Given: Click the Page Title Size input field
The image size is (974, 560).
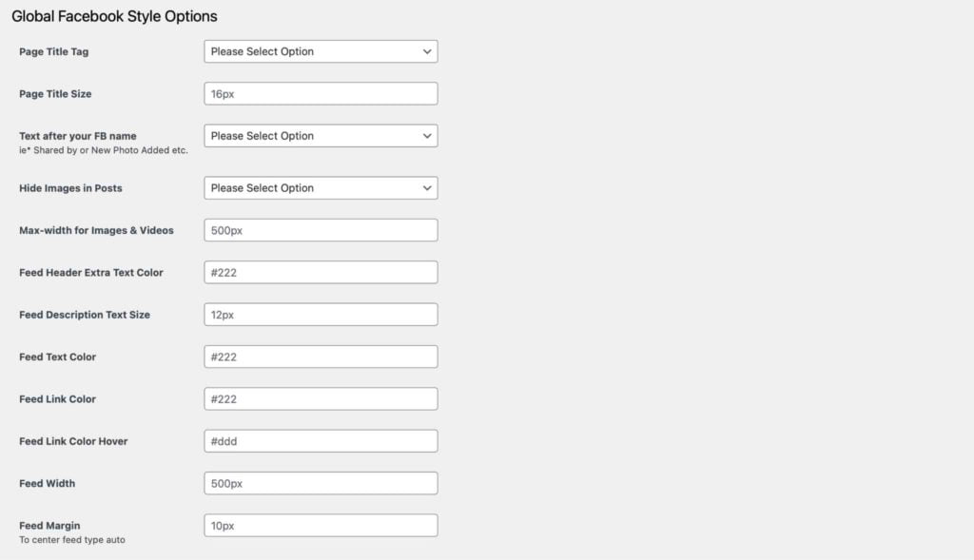Looking at the screenshot, I should [x=321, y=94].
